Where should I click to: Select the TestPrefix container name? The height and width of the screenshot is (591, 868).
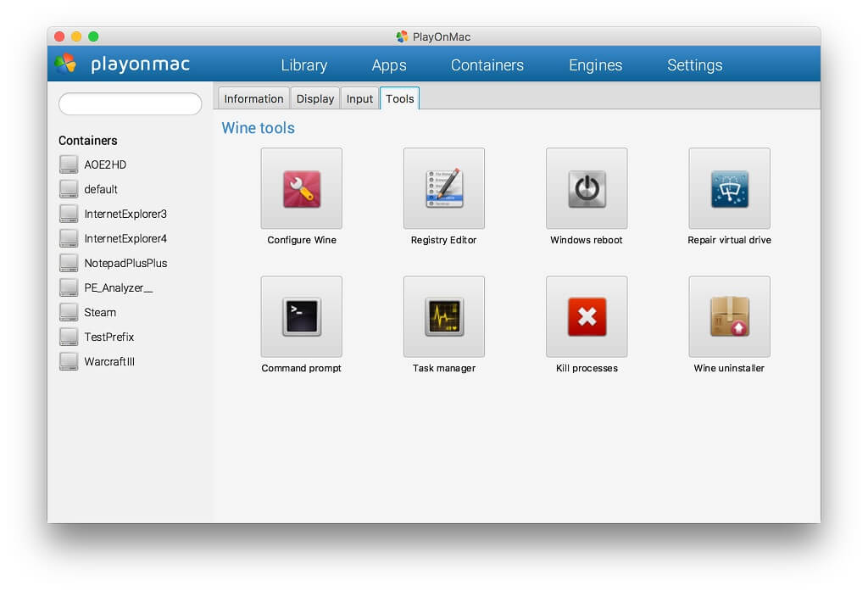tap(109, 337)
